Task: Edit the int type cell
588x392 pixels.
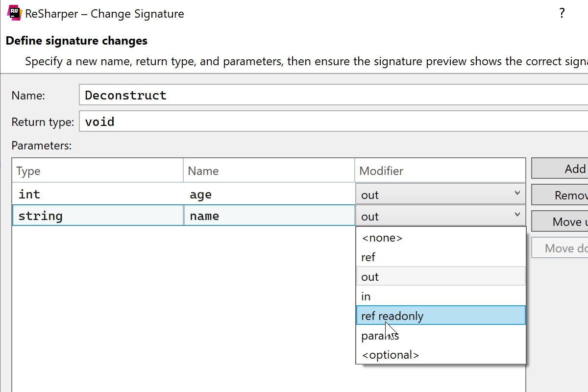Action: pyautogui.click(x=98, y=195)
